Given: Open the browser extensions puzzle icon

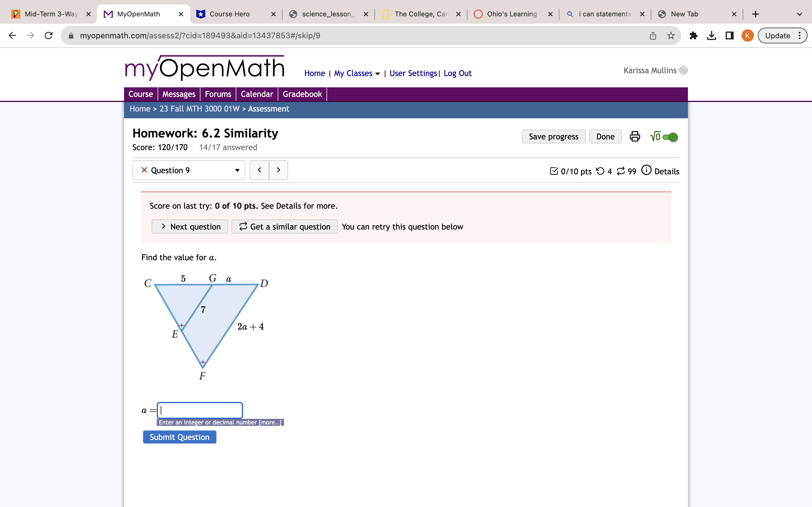Looking at the screenshot, I should pyautogui.click(x=694, y=35).
